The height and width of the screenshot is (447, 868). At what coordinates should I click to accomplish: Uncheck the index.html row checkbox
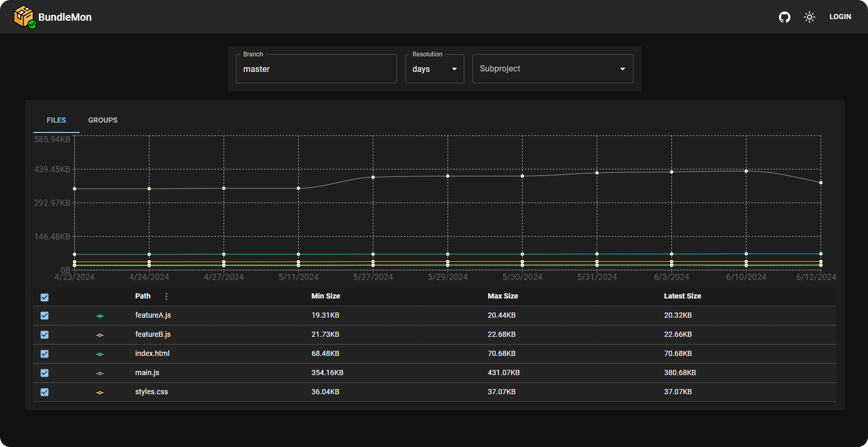click(45, 354)
